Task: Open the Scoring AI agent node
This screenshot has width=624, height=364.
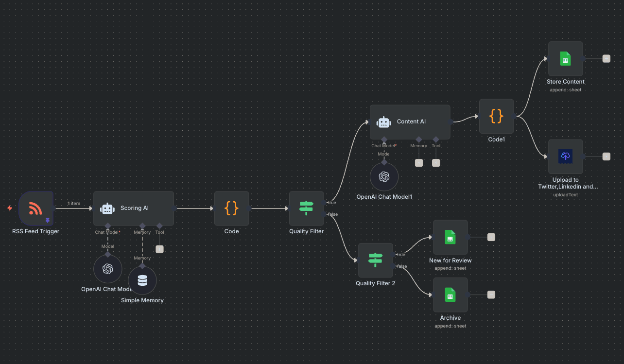Action: pyautogui.click(x=133, y=208)
